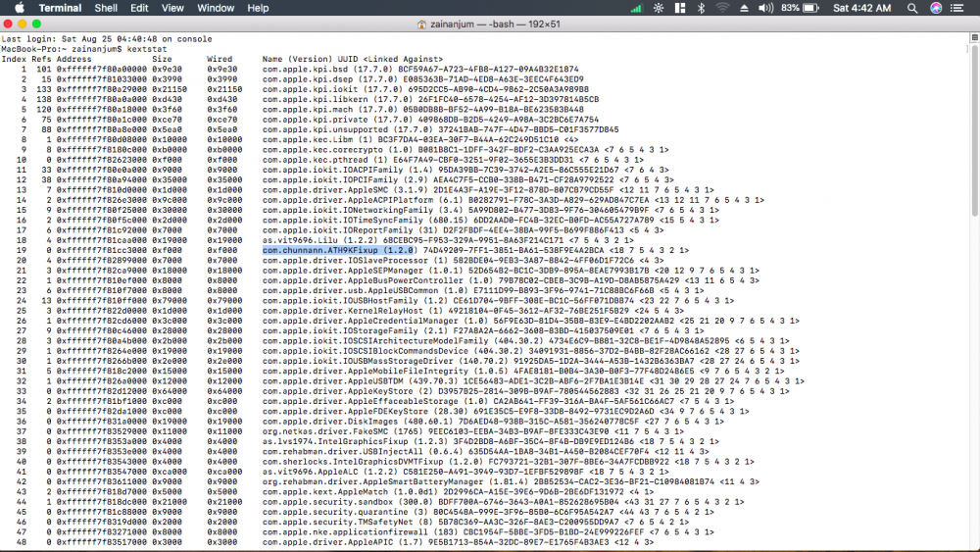The image size is (980, 552).
Task: Click com.sherlocks.IntelGraphicsDVMTFixup entry
Action: [x=508, y=462]
